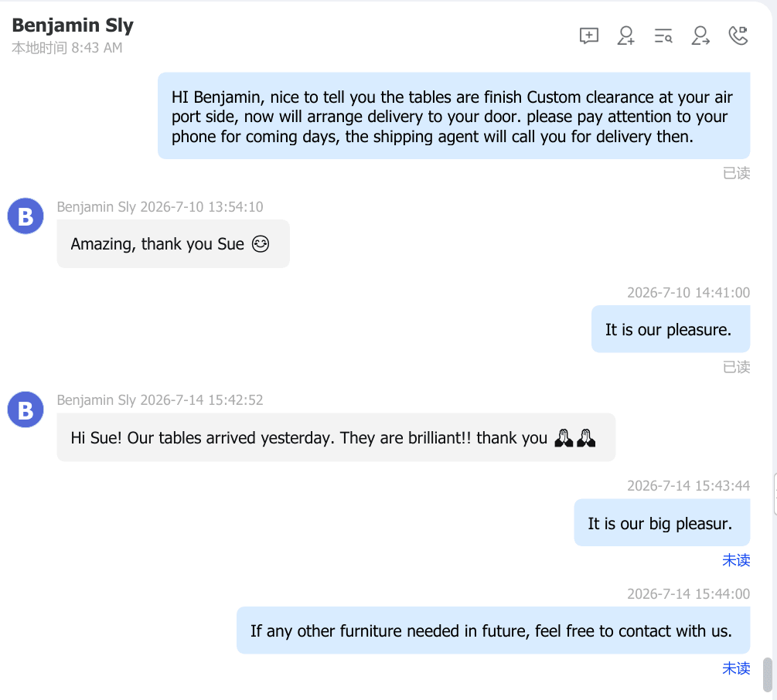Click the smiley emoji in Benjamin's message
Screen dimensions: 777x700
tap(260, 244)
